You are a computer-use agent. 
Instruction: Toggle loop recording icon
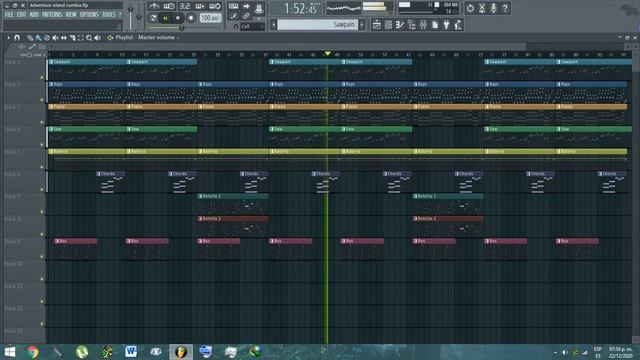coord(215,6)
